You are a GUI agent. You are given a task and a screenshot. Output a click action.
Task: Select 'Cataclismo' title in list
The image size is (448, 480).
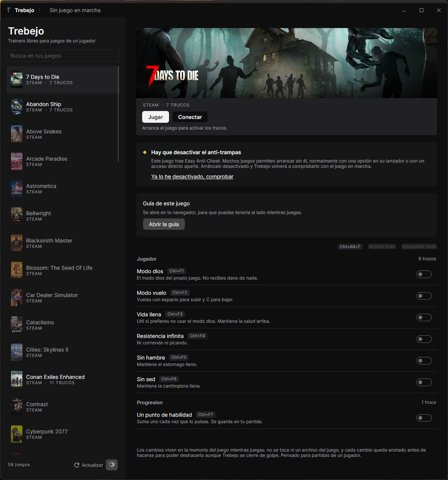pyautogui.click(x=40, y=322)
